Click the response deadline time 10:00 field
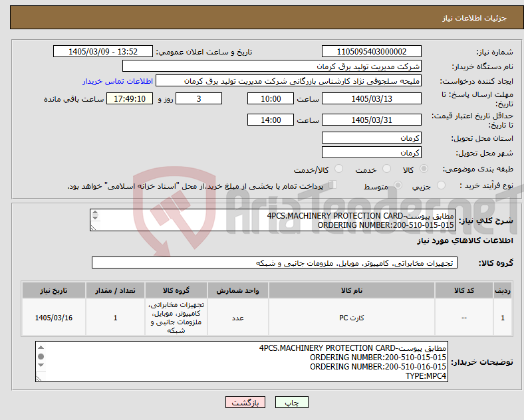Screen dimensions: 524x420 coord(271,98)
